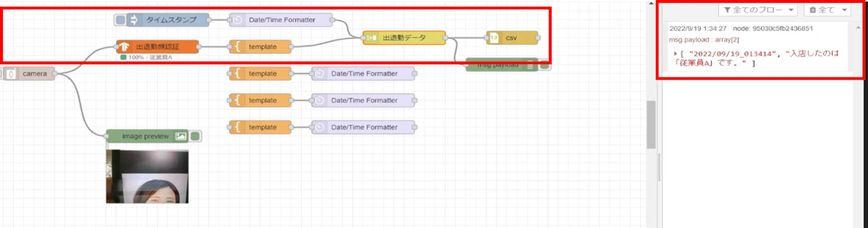
Task: Click the output port of csv node
Action: (538, 38)
